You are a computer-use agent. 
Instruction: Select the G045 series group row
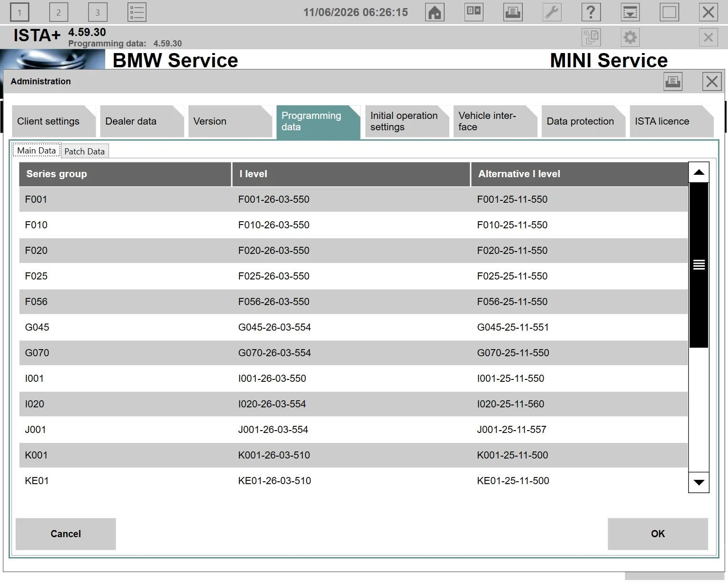[354, 327]
